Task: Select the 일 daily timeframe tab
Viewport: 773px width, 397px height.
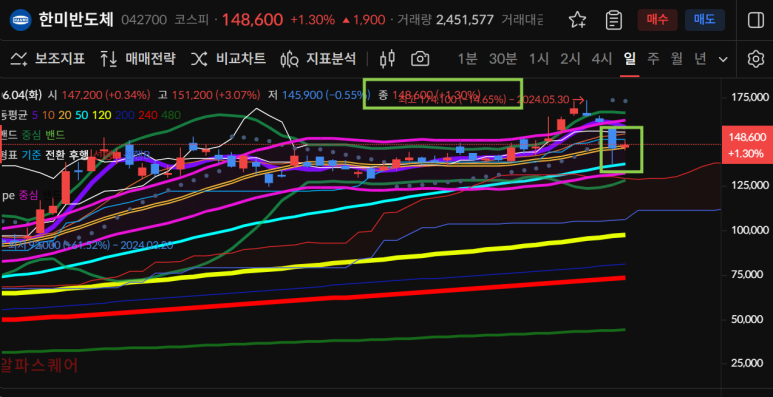Action: click(630, 59)
